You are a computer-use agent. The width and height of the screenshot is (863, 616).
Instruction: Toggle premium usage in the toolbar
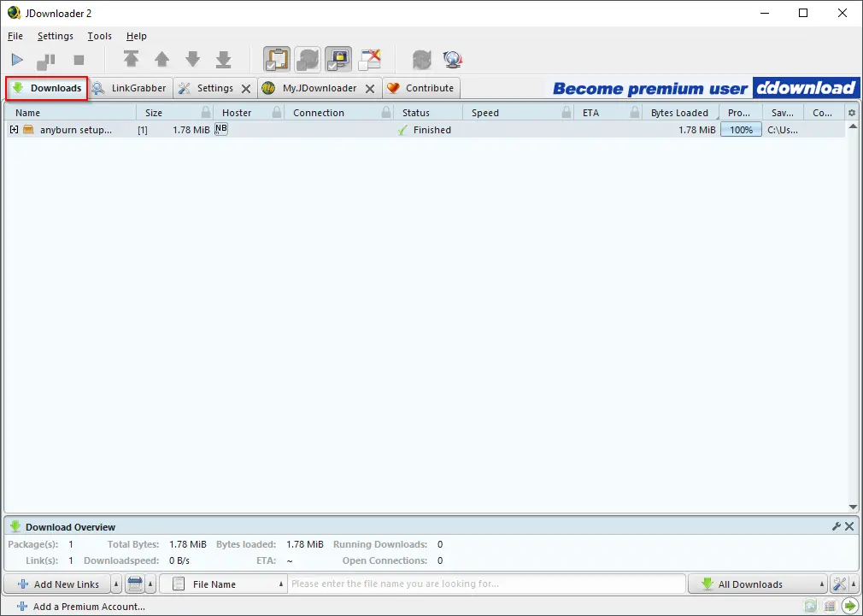click(x=338, y=60)
